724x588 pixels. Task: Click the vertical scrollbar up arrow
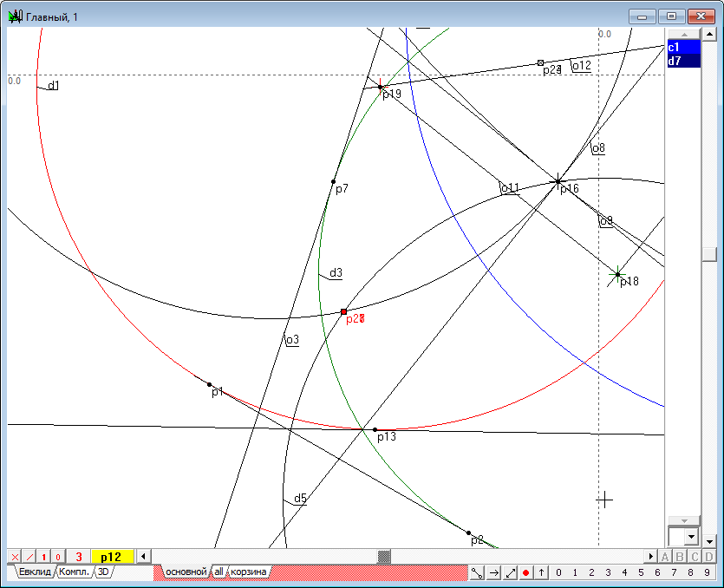708,34
